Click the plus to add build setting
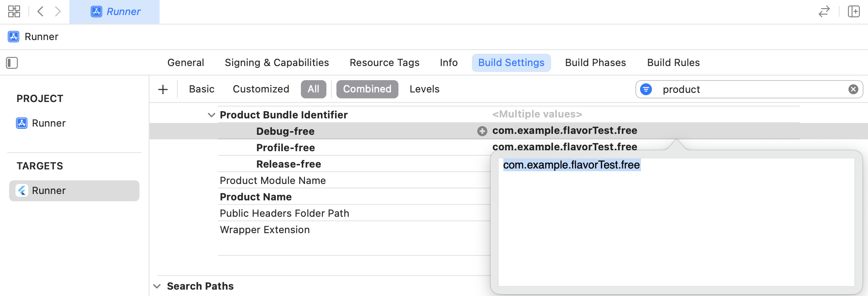 (x=163, y=89)
